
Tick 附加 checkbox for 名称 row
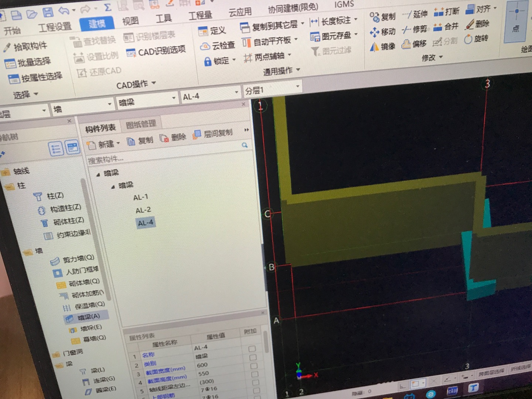point(252,349)
